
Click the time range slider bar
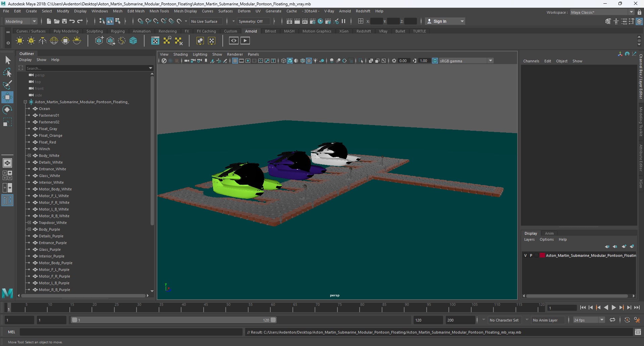[174, 320]
